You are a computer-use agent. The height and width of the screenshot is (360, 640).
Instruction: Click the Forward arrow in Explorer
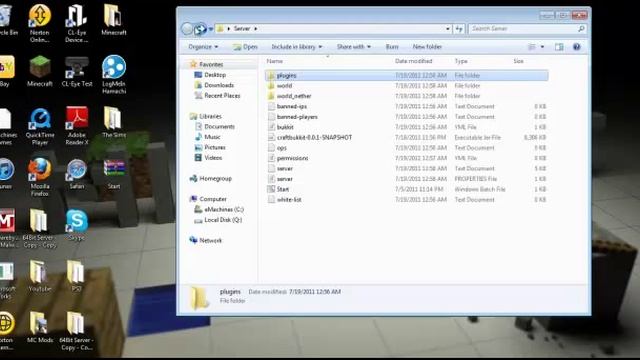200,29
